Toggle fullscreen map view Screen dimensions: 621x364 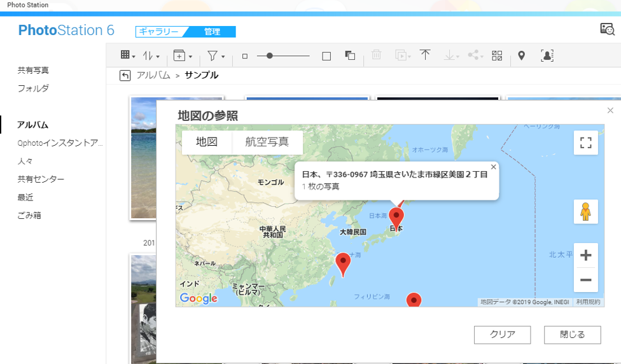(x=585, y=143)
